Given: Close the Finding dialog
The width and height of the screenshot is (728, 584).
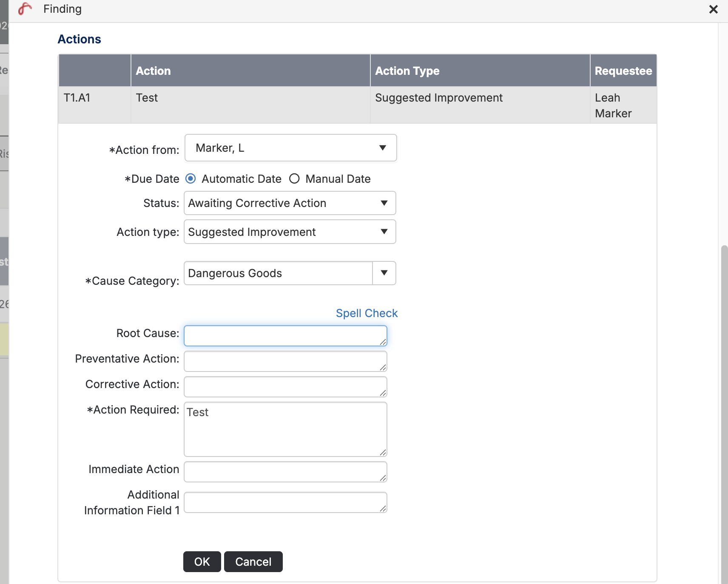Looking at the screenshot, I should click(x=713, y=9).
